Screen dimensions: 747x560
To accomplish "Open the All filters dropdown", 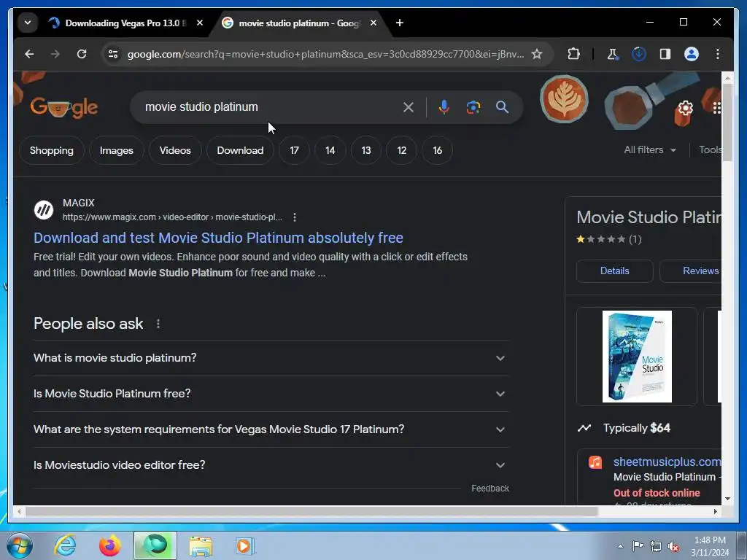I will point(650,150).
